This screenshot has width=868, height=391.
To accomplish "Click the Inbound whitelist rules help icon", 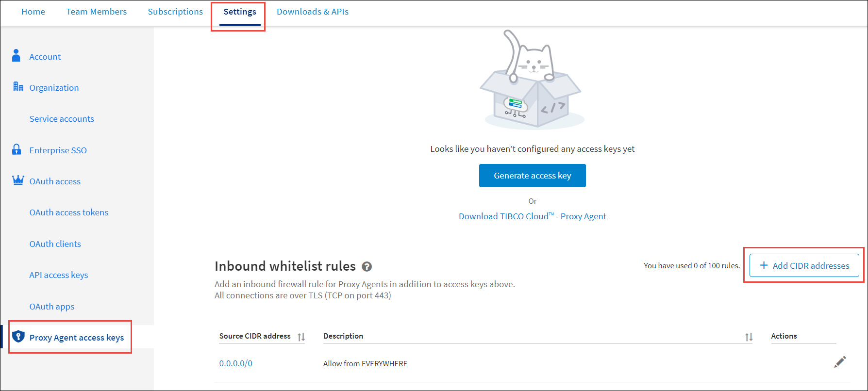I will coord(367,266).
